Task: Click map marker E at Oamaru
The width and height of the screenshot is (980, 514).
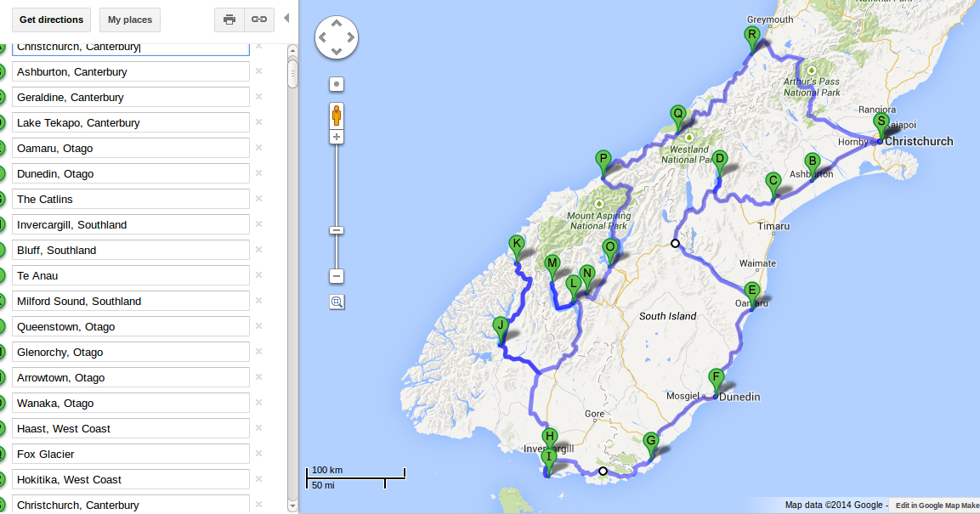Action: tap(752, 296)
